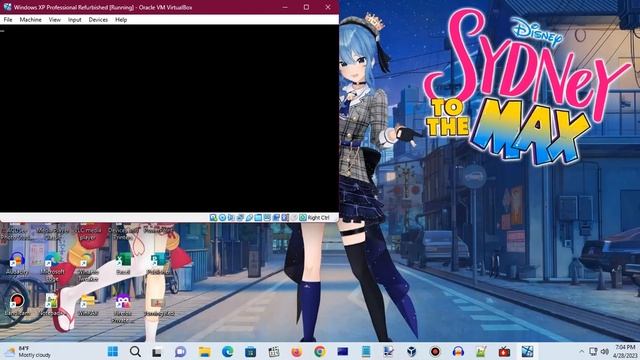640x360 pixels.
Task: Open the Help menu in VirtualBox
Action: tap(121, 20)
